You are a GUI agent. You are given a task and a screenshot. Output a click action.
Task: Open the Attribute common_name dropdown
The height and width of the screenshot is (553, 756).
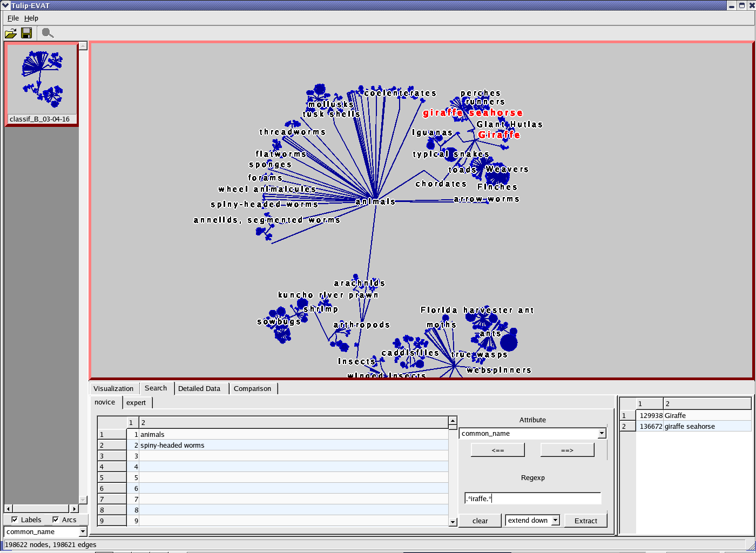[602, 434]
